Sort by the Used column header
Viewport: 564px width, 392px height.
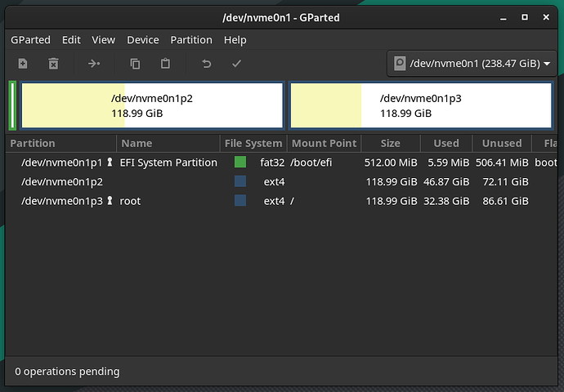pyautogui.click(x=446, y=144)
